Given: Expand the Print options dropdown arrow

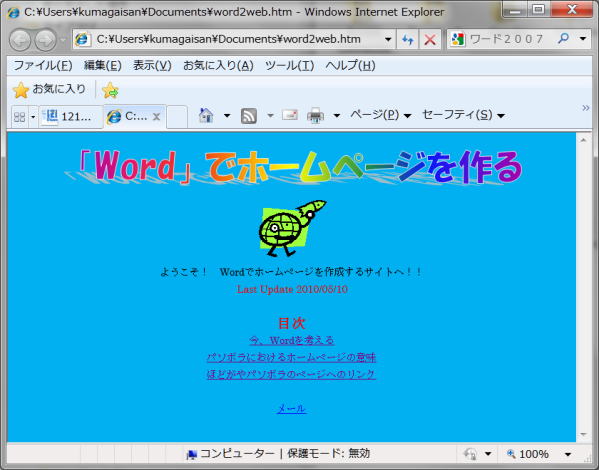Looking at the screenshot, I should (x=337, y=115).
